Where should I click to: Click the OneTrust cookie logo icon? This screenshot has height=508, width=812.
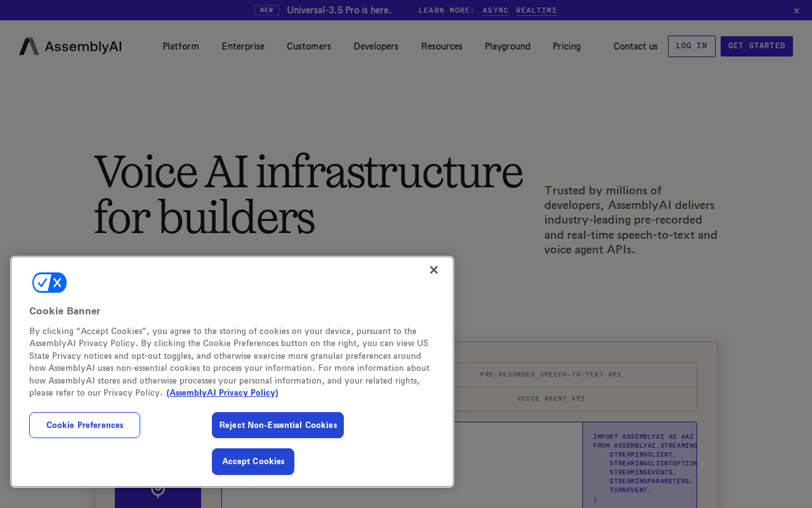pyautogui.click(x=49, y=283)
